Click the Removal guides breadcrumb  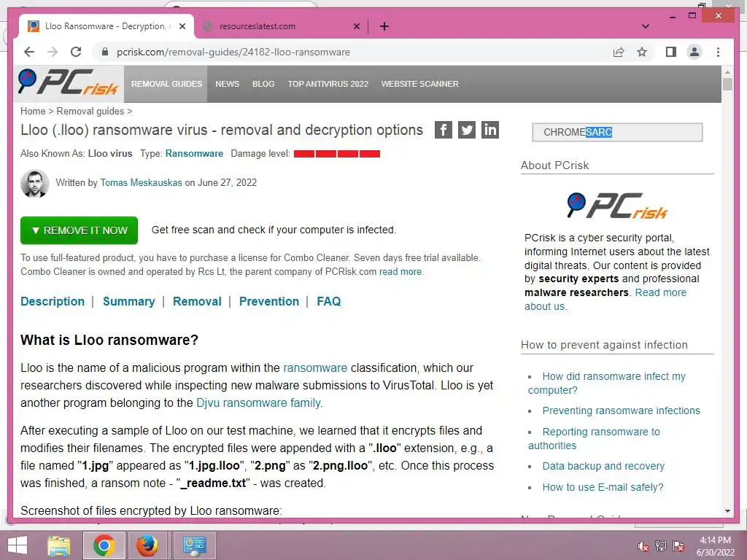pyautogui.click(x=90, y=111)
